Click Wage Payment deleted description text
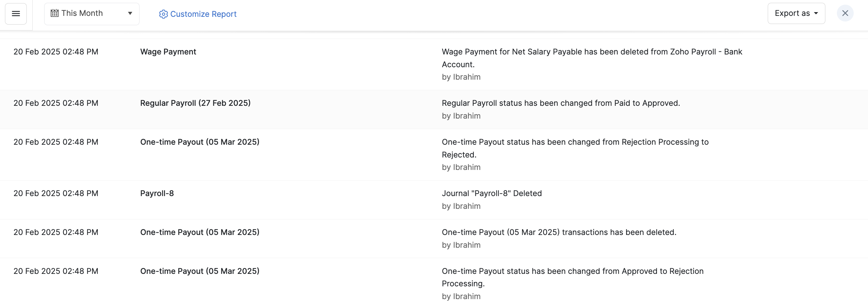The width and height of the screenshot is (868, 305). click(592, 58)
